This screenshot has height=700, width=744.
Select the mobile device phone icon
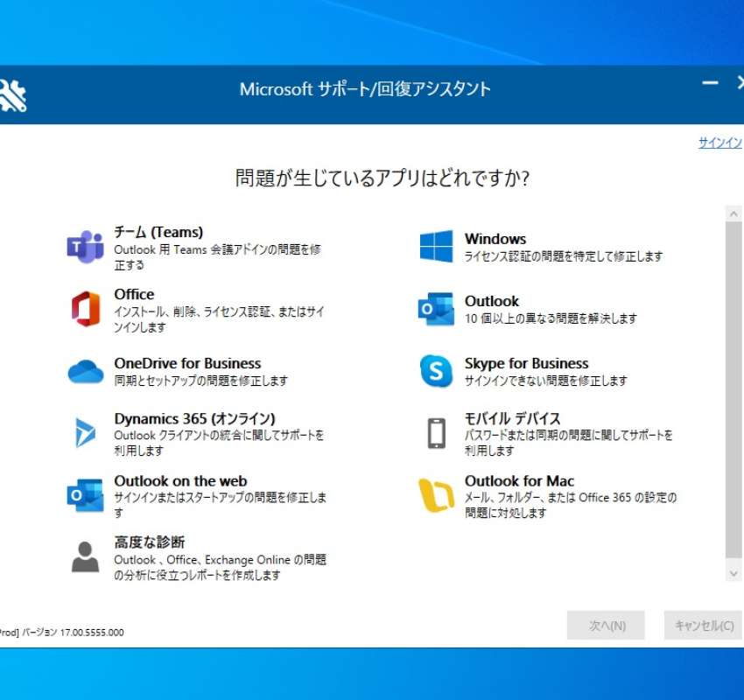tap(437, 433)
